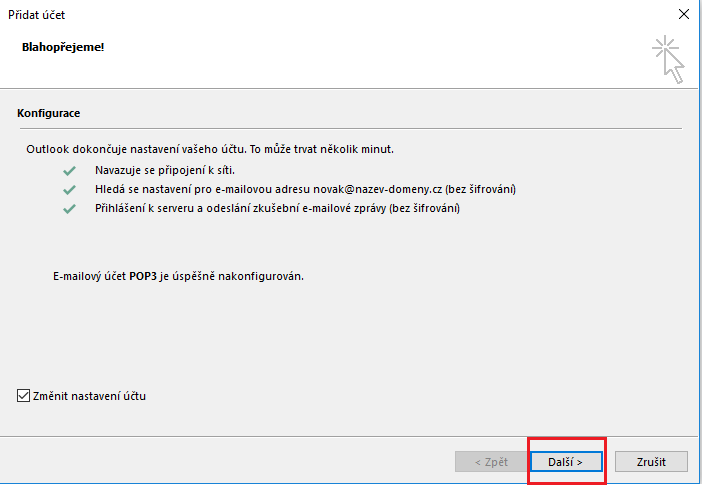Close the Přidat účet dialog window
The image size is (702, 486).
coord(682,15)
